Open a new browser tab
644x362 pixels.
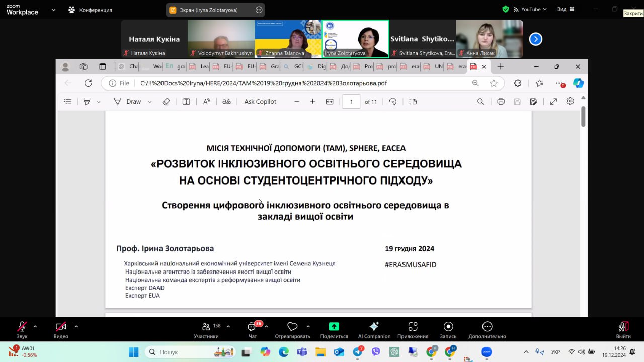point(501,66)
